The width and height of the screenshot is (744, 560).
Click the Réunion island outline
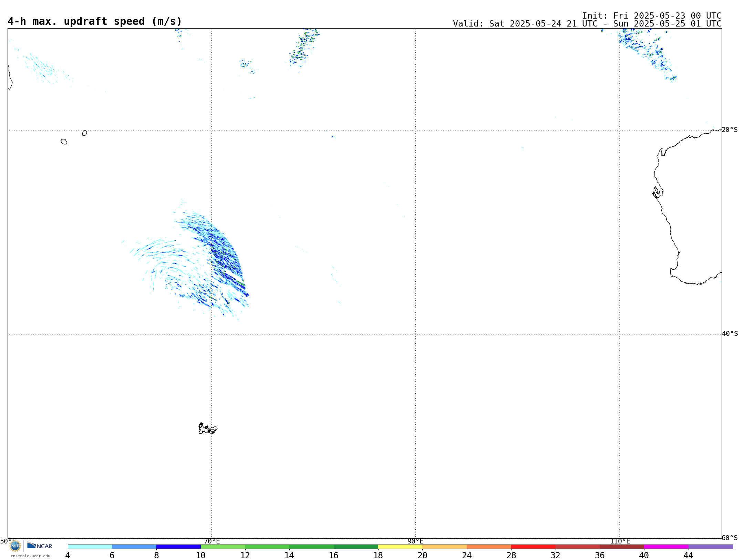coord(64,142)
